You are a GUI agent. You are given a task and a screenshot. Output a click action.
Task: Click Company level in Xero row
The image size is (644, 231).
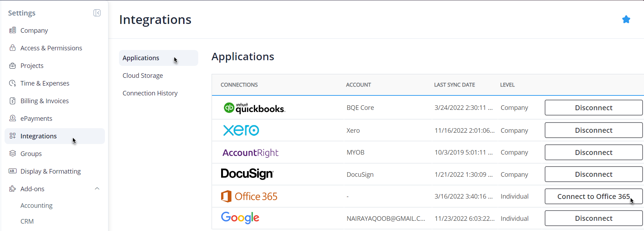(514, 131)
